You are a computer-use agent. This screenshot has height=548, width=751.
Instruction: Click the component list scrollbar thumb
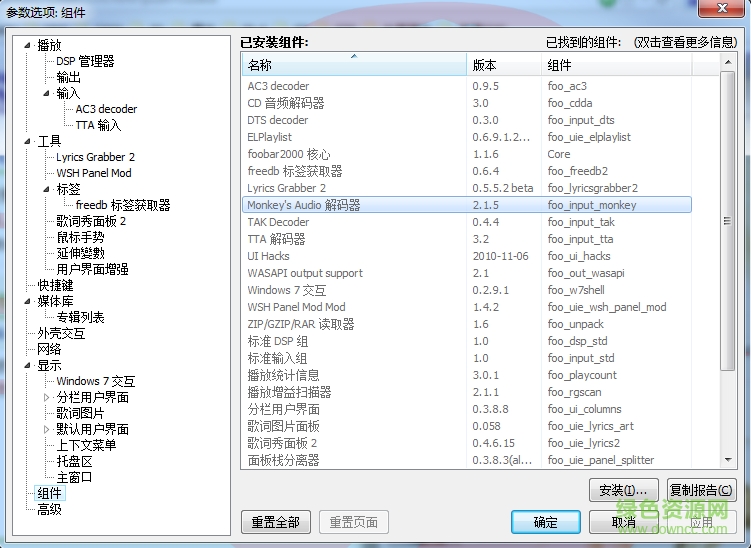pyautogui.click(x=728, y=221)
